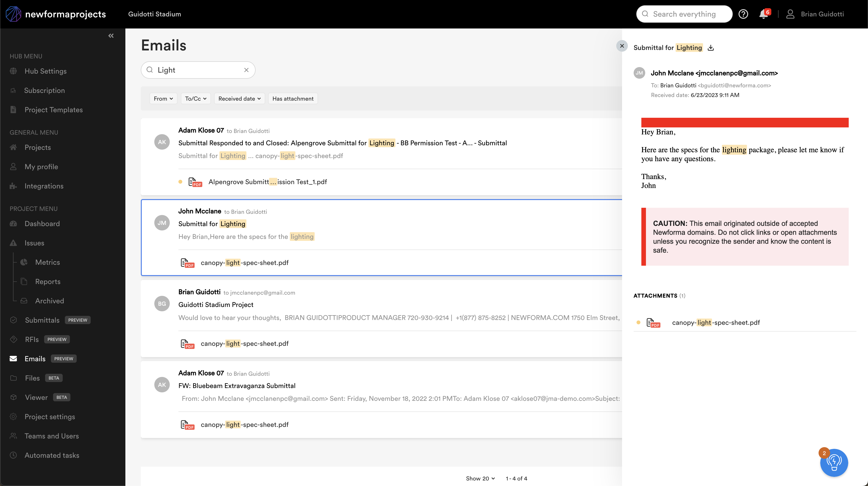
Task: Open Teams and Users
Action: coord(52,436)
